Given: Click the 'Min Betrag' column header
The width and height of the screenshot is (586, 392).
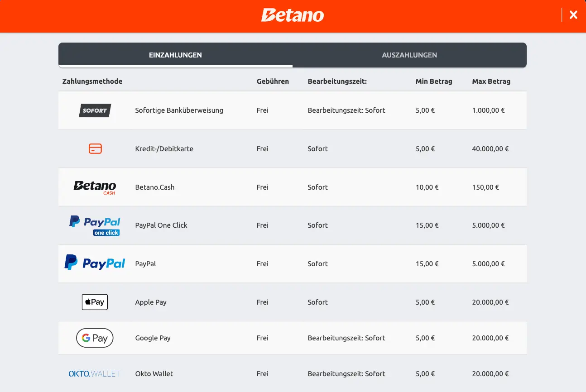Looking at the screenshot, I should point(434,81).
